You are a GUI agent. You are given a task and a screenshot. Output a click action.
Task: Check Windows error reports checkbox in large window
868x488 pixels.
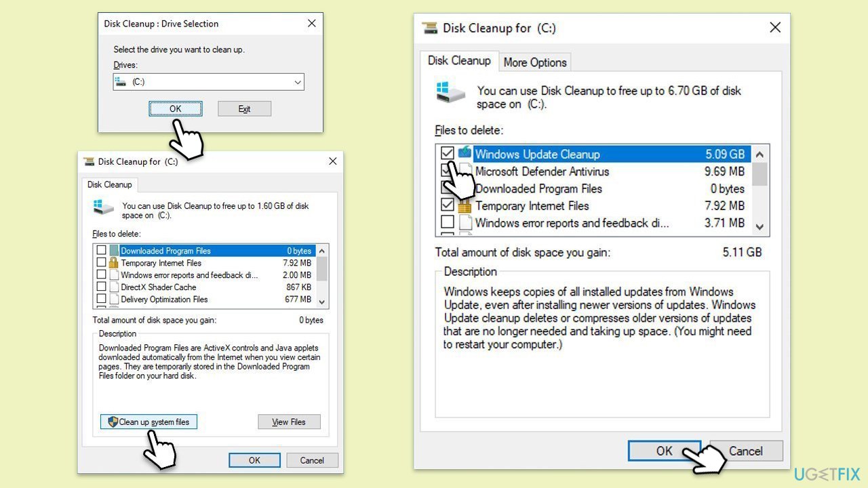[x=448, y=222]
